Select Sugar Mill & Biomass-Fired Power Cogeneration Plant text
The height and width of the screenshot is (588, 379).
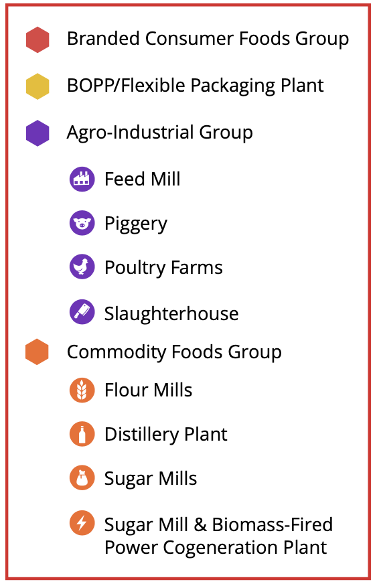(218, 536)
